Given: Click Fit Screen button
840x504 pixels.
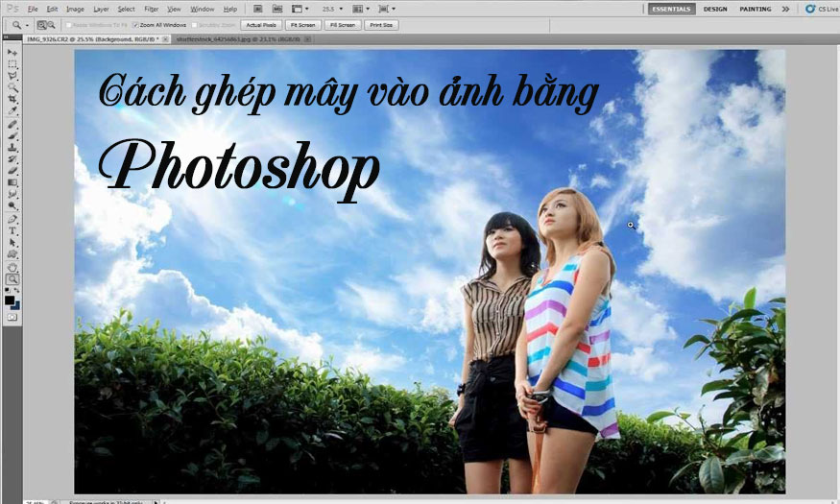Looking at the screenshot, I should click(303, 25).
